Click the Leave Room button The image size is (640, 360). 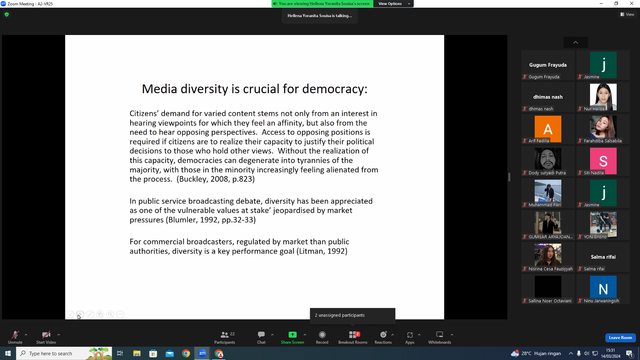coord(620,338)
